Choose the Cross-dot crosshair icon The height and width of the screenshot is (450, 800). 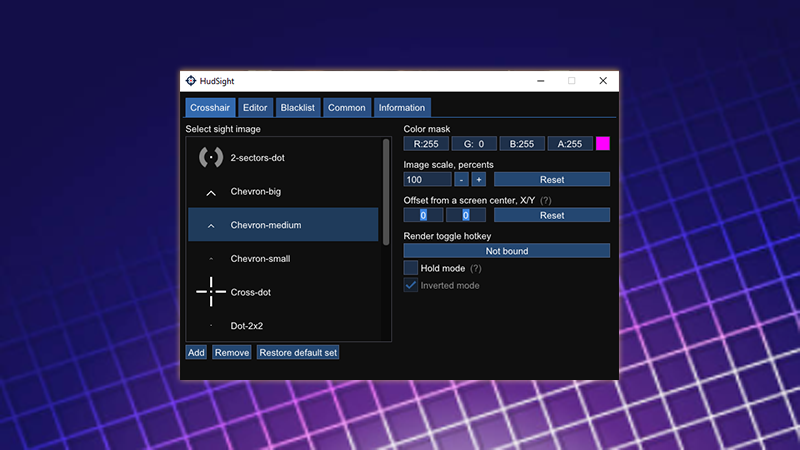[210, 292]
